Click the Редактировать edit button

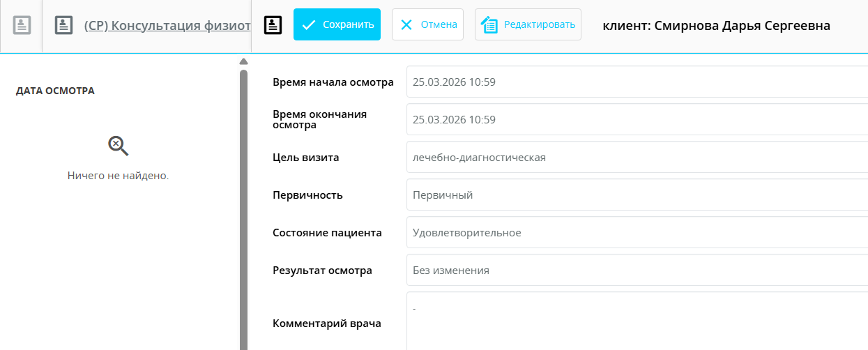(528, 24)
